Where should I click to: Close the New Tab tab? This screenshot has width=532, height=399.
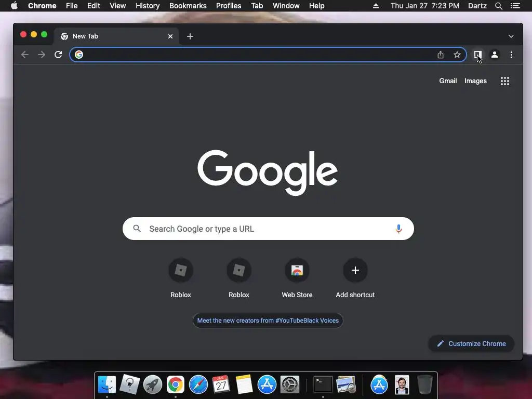point(170,36)
